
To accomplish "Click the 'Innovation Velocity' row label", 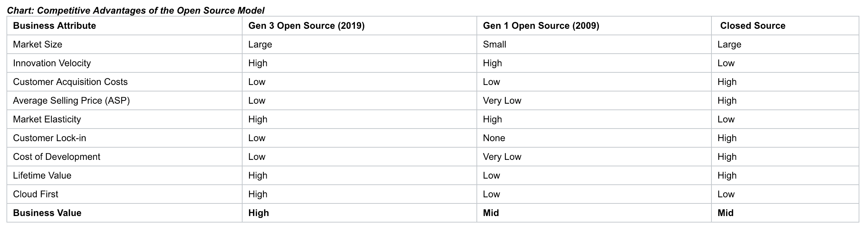I will 52,63.
